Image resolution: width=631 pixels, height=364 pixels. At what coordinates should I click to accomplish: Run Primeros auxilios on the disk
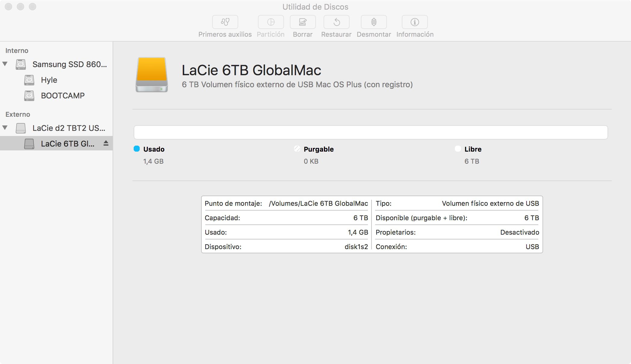225,22
